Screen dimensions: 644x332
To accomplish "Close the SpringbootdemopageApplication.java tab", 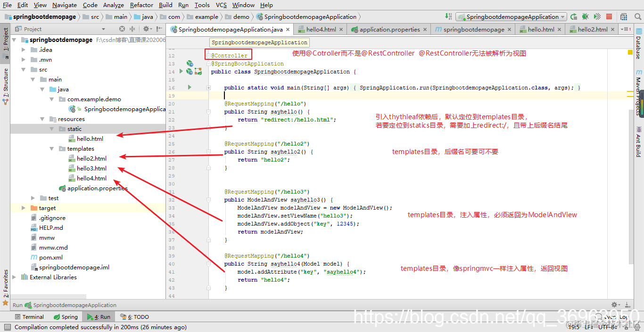I will pyautogui.click(x=288, y=29).
